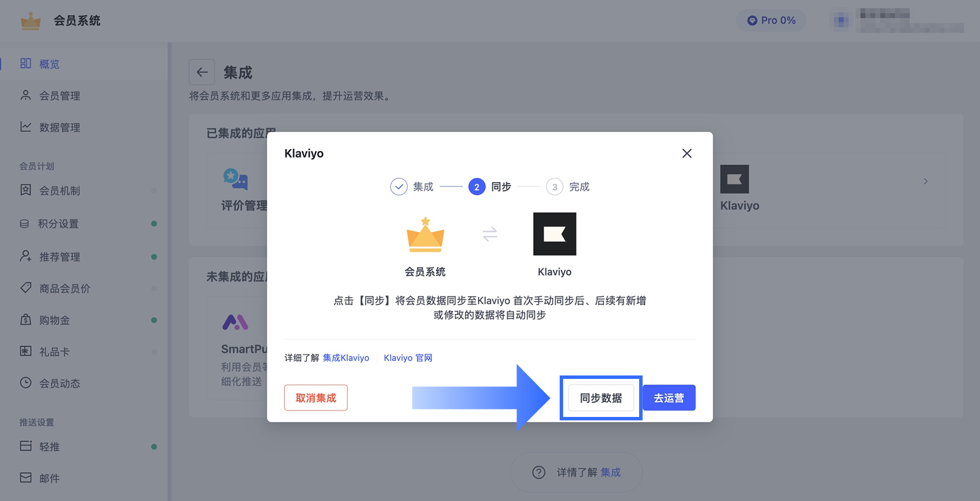The width and height of the screenshot is (980, 501).
Task: Click the question mark help icon
Action: point(539,472)
